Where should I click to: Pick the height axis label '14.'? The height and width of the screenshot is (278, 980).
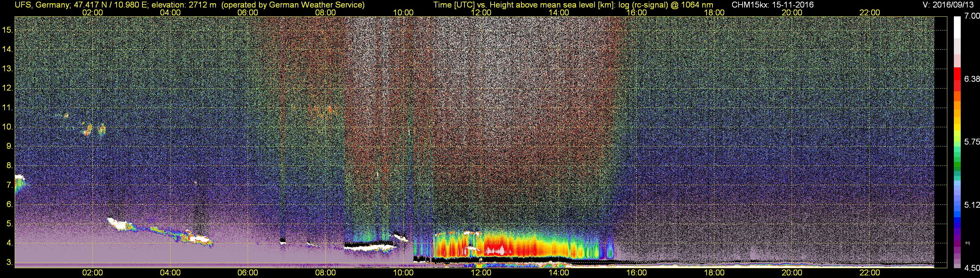[8, 49]
